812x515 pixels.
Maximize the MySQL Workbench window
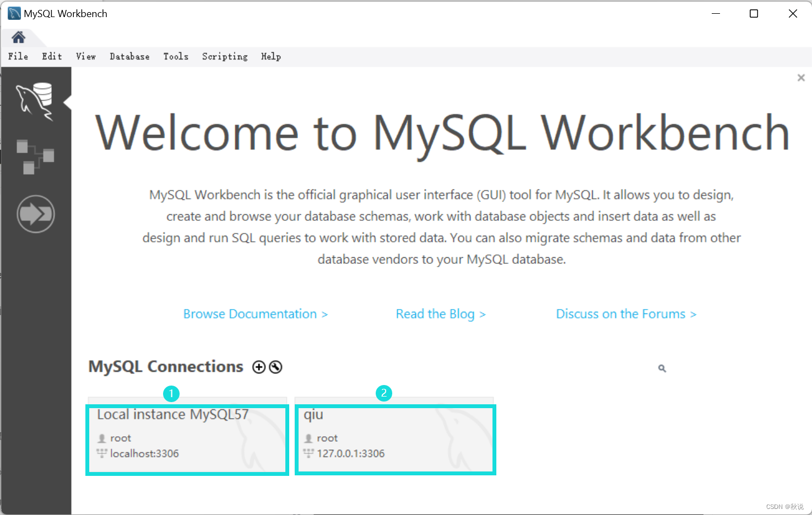click(754, 13)
